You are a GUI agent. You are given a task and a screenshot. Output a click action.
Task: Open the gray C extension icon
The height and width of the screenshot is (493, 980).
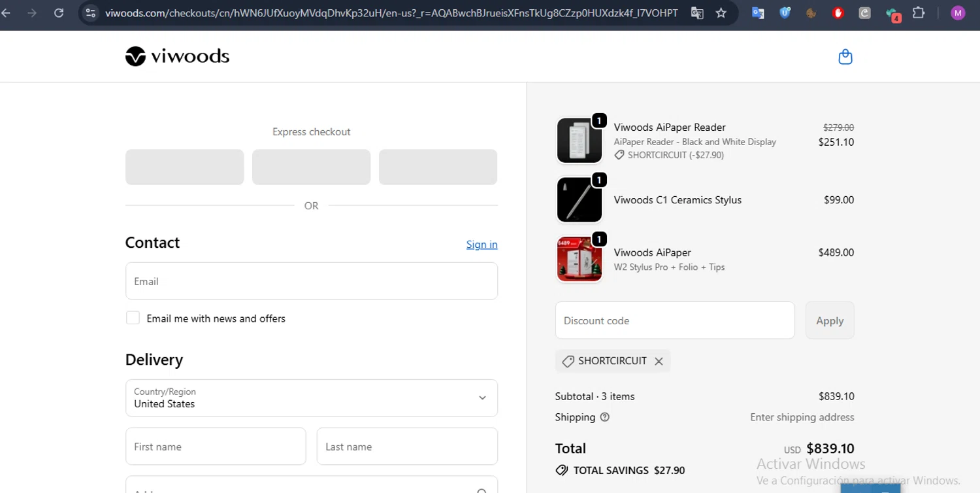coord(864,12)
